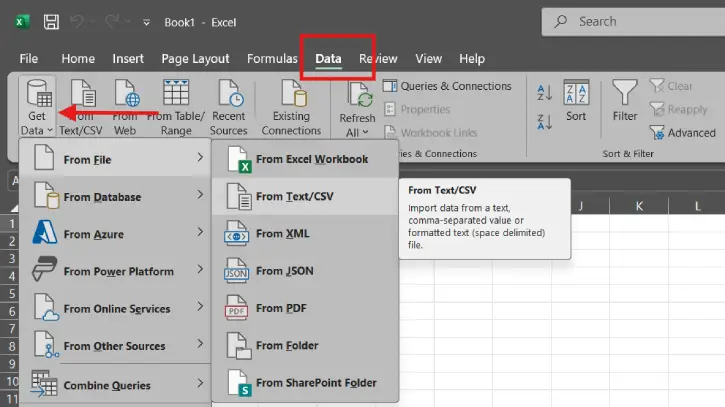Screen dimensions: 725x407
Task: Choose From Text/CSV in the submenu
Action: (305, 196)
